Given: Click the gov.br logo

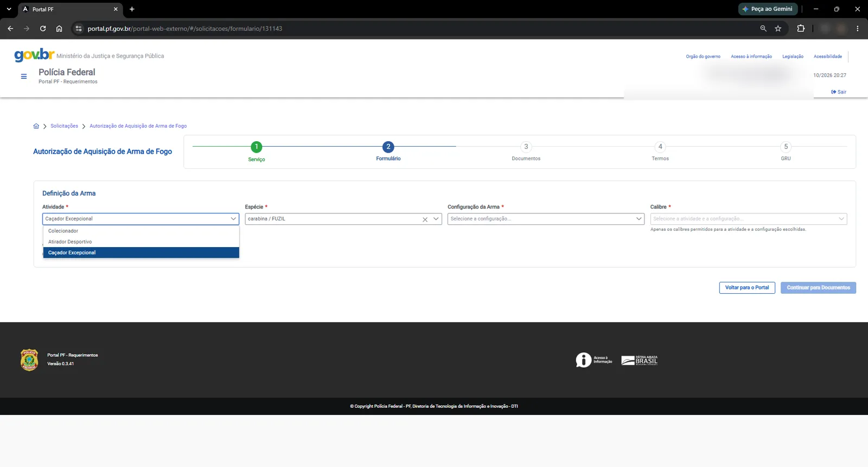Looking at the screenshot, I should coord(34,54).
